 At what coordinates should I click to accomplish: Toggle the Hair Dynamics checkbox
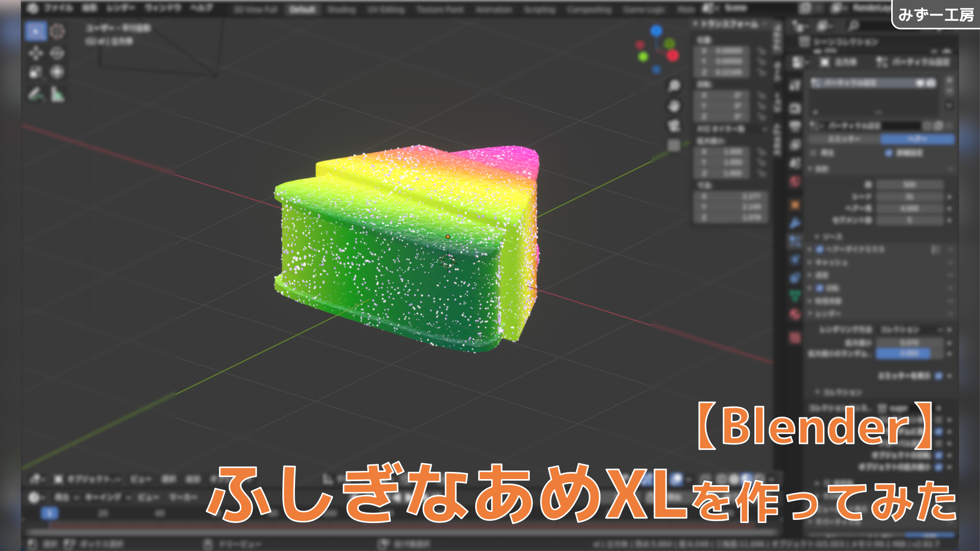click(x=820, y=249)
